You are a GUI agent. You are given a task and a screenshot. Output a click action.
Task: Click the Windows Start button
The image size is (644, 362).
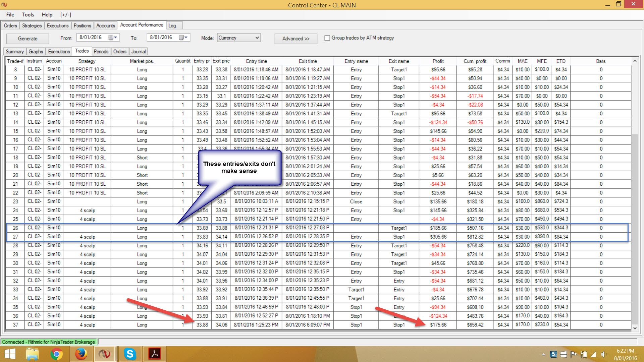pos(10,354)
